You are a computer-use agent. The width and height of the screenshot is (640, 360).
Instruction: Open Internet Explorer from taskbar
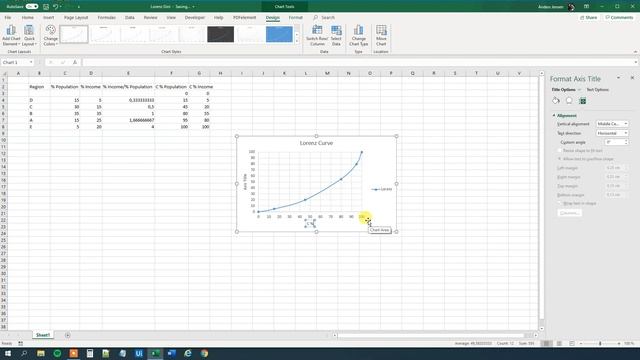(188, 353)
